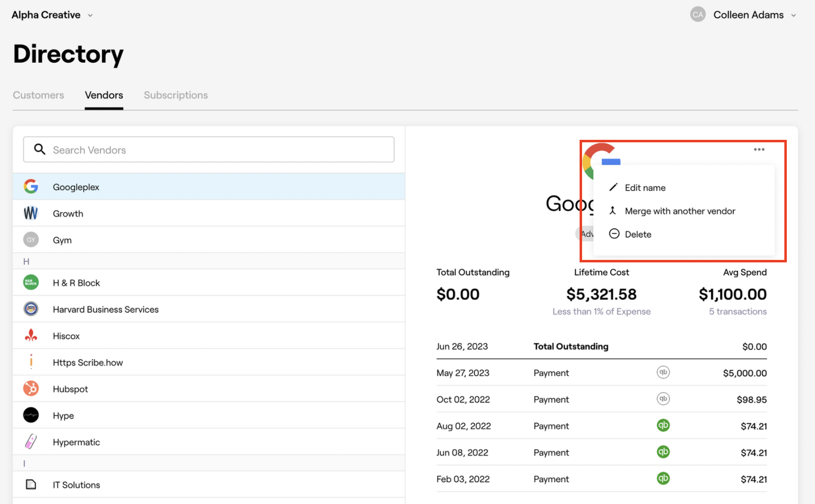
Task: Click the green H&R Block logo
Action: pos(31,282)
